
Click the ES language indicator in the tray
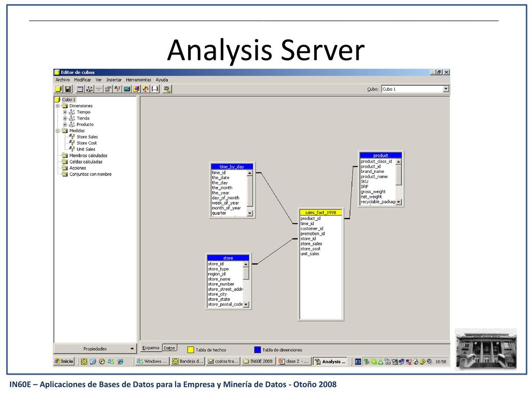tap(358, 362)
